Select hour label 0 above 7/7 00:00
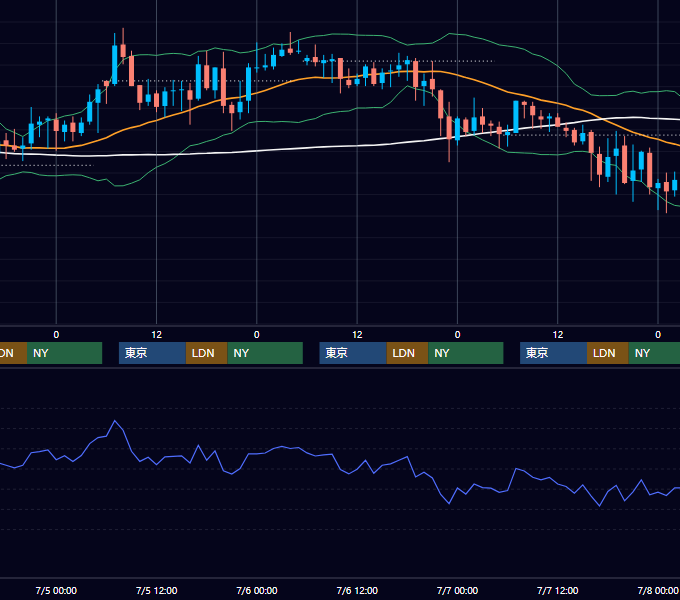Viewport: 680px width, 600px height. pos(457,335)
